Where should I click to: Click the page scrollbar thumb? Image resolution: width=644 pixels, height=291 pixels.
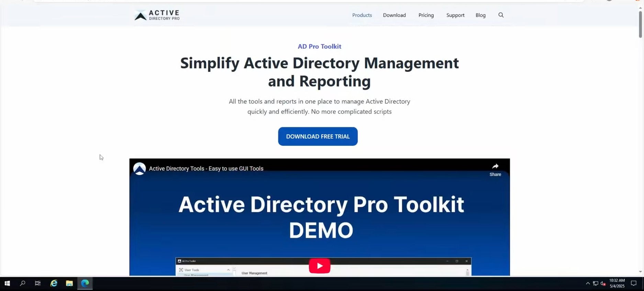(x=640, y=24)
